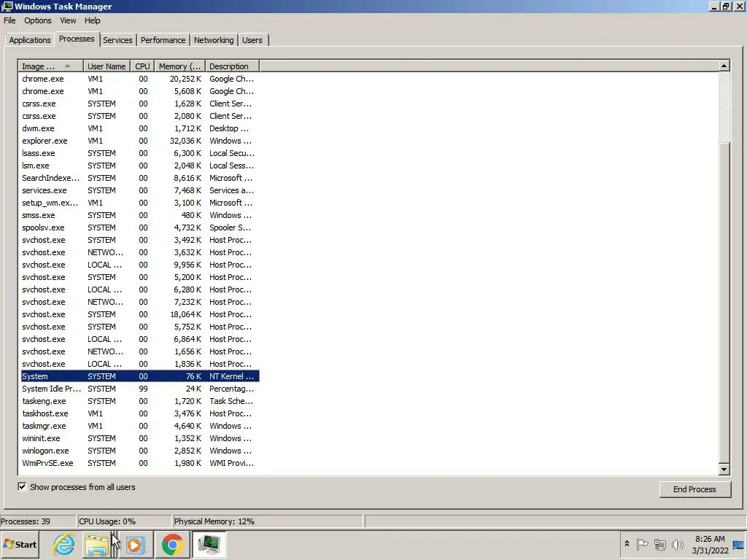Select the winlogon.exe process row
747x560 pixels.
coord(140,451)
